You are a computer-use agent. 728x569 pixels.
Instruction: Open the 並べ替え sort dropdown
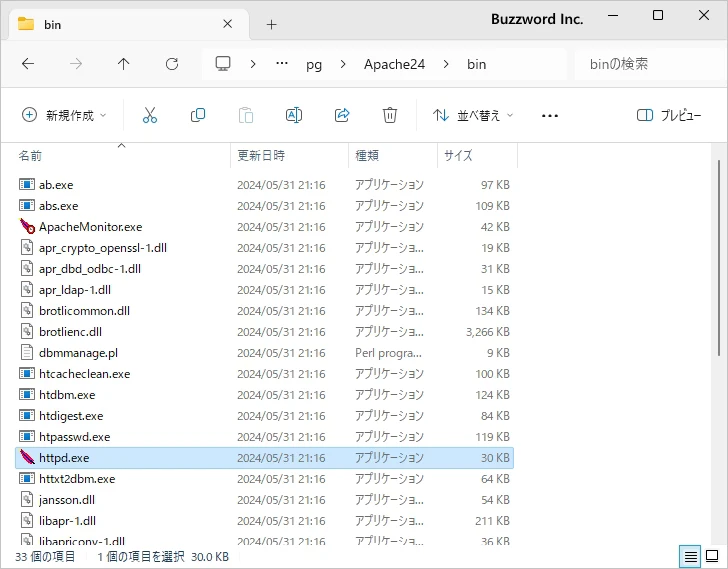tap(473, 115)
